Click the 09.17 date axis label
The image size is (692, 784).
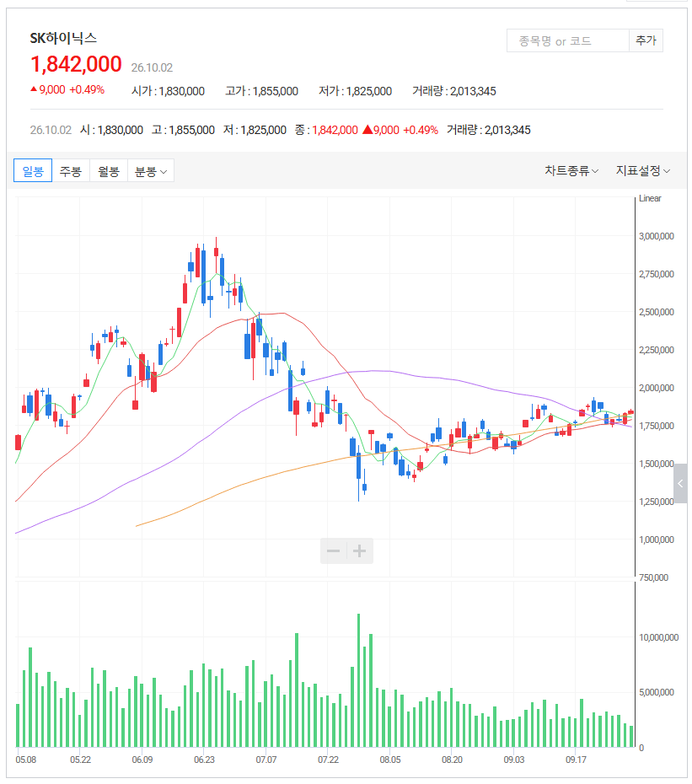click(576, 760)
